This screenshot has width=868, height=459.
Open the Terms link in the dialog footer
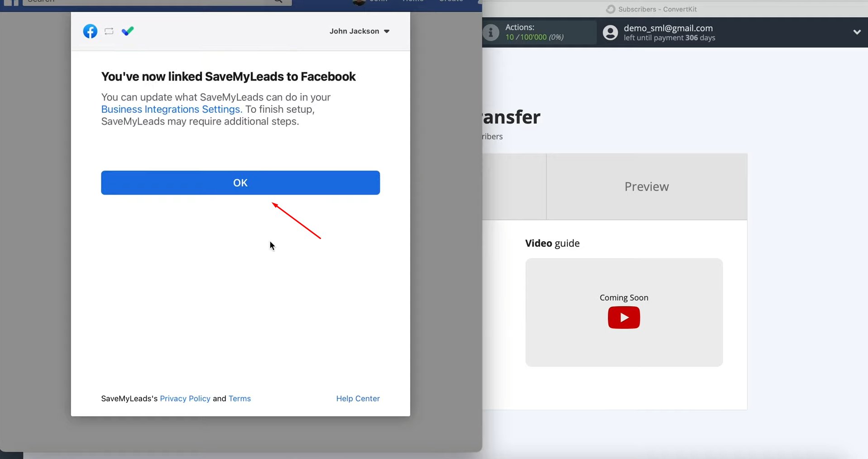[240, 398]
